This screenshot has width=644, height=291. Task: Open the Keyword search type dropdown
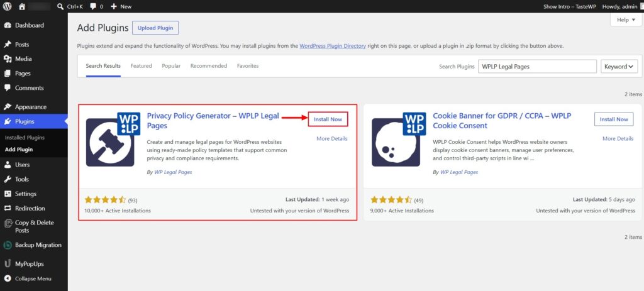click(x=619, y=67)
